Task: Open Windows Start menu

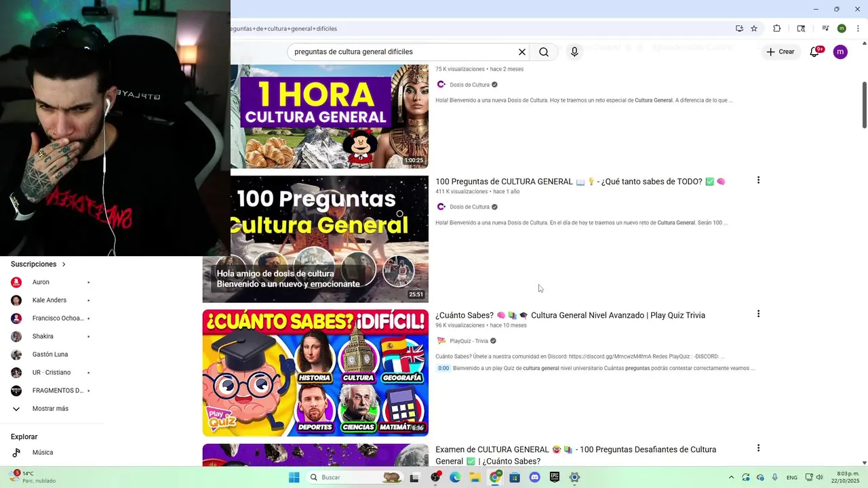Action: click(x=294, y=477)
